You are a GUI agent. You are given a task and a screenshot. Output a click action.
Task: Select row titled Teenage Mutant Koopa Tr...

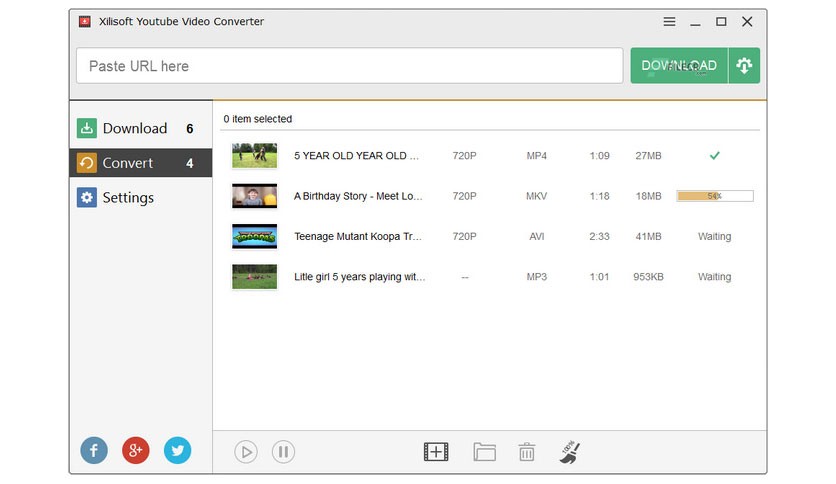pos(358,236)
